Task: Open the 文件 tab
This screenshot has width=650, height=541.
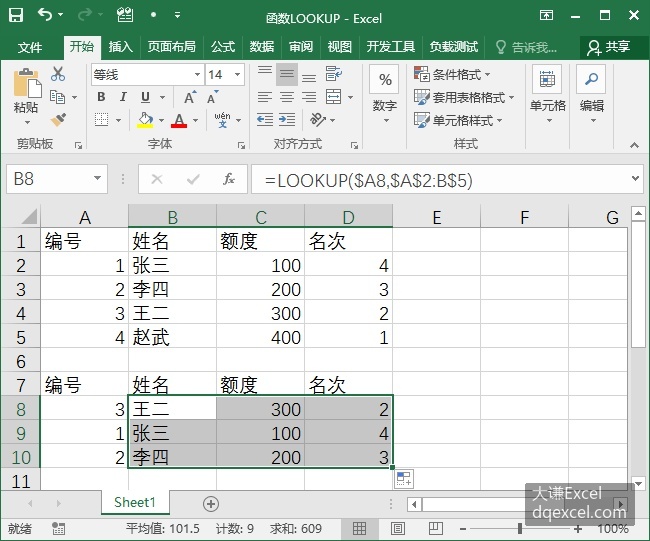Action: [30, 47]
